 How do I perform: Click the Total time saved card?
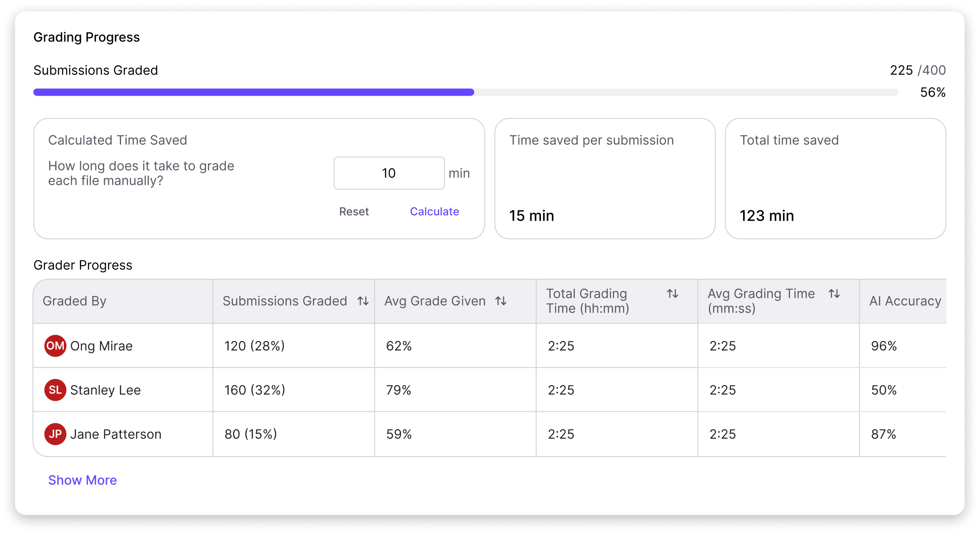[835, 178]
